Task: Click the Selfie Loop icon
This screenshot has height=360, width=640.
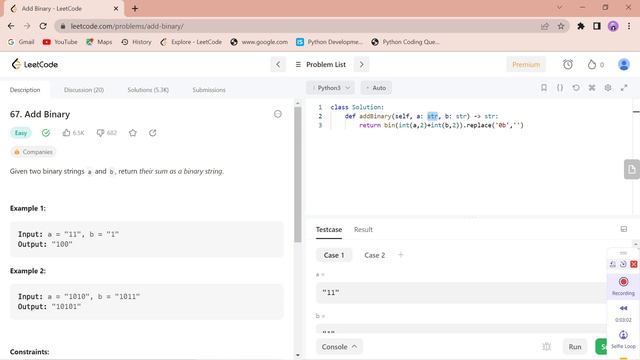Action: 623,335
